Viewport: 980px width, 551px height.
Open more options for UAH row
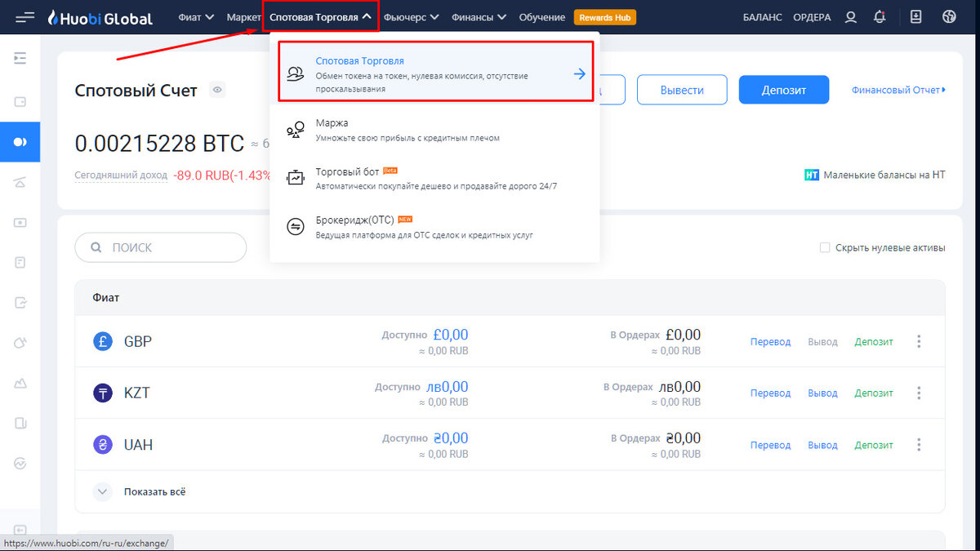pyautogui.click(x=919, y=445)
